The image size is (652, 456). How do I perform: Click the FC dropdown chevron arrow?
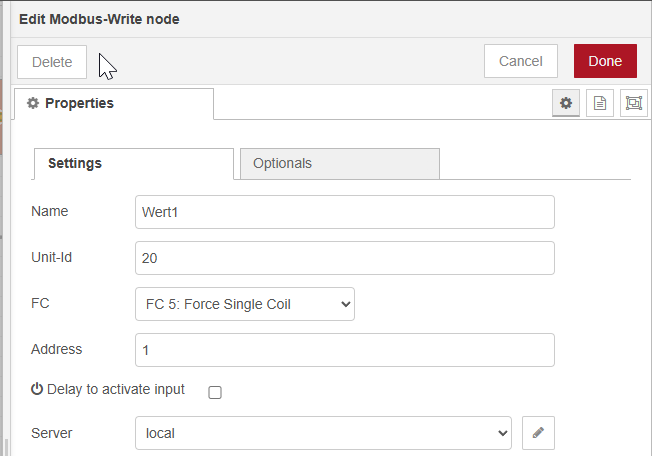pyautogui.click(x=346, y=304)
